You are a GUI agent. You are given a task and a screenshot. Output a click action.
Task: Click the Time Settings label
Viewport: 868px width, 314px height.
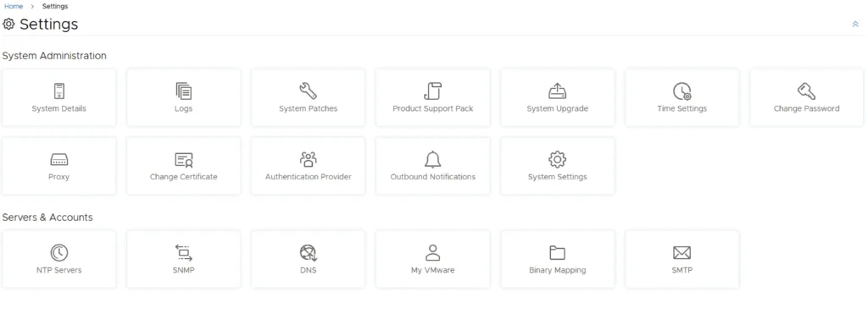click(682, 109)
